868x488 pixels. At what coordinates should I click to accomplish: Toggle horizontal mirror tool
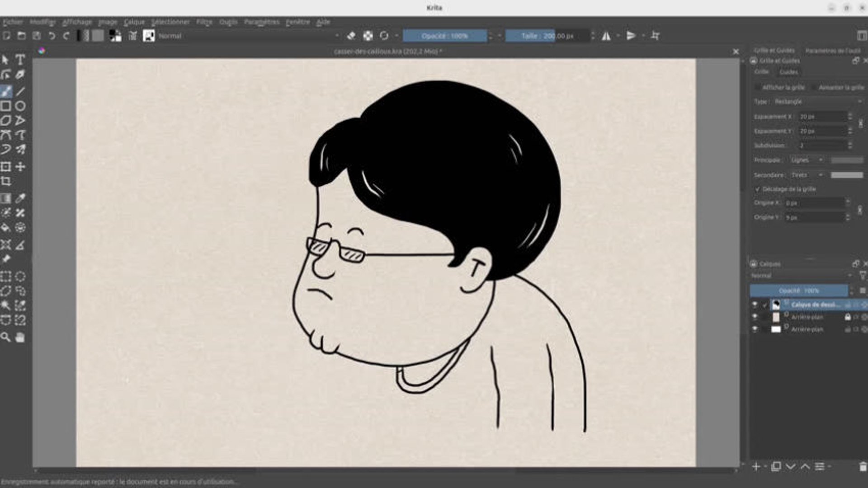(x=606, y=36)
